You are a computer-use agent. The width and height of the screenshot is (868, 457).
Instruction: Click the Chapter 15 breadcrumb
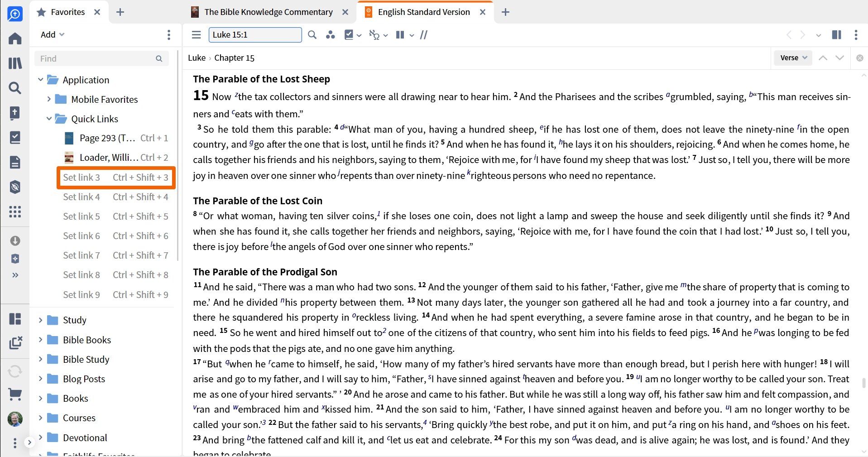coord(234,58)
